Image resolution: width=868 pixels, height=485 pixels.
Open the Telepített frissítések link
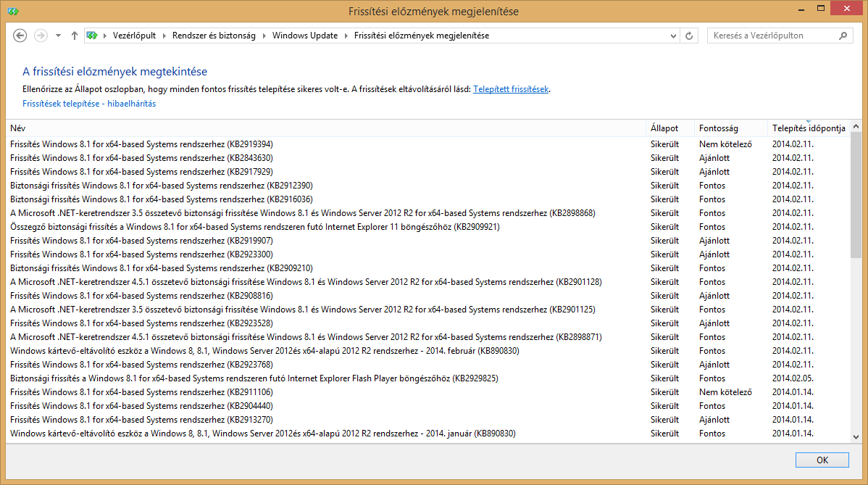tap(510, 89)
